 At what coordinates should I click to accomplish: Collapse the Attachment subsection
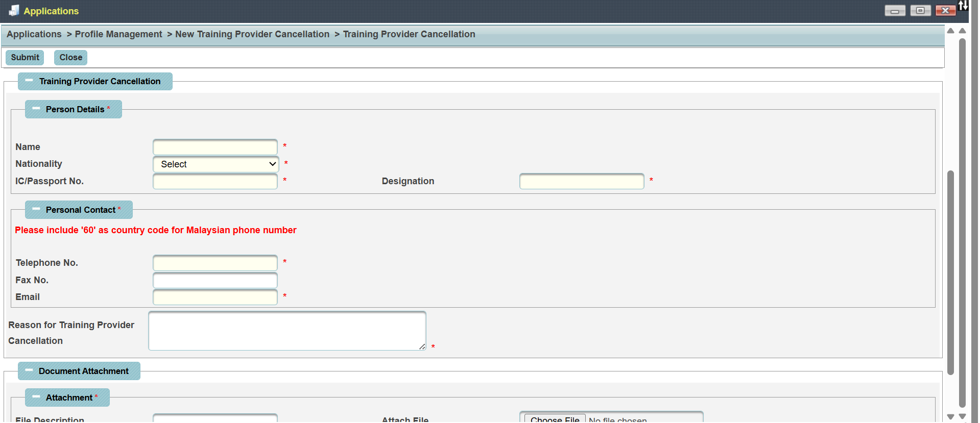pos(36,397)
